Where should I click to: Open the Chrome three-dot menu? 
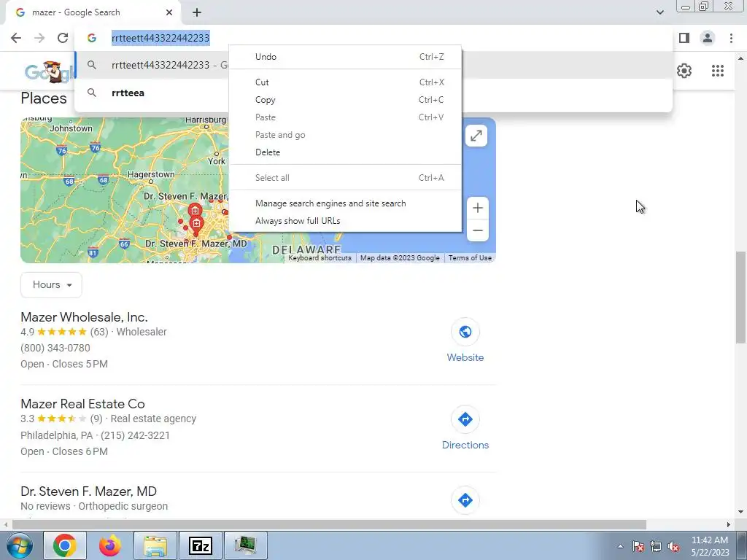[731, 38]
